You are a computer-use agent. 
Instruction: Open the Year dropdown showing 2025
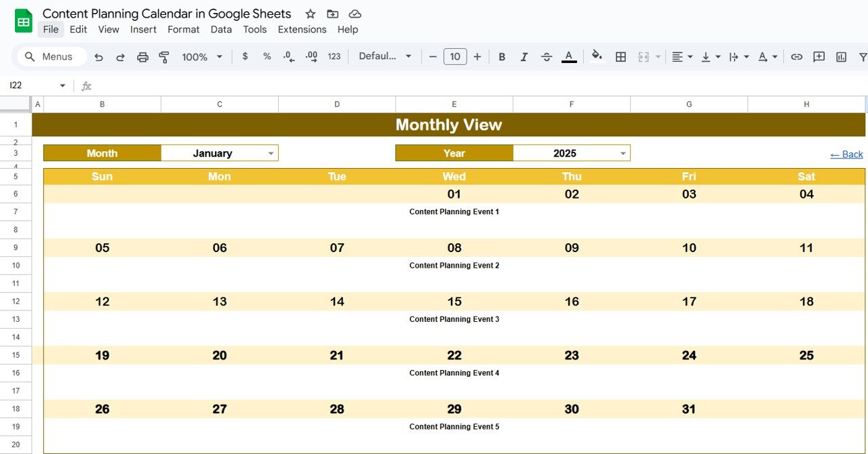pos(623,153)
